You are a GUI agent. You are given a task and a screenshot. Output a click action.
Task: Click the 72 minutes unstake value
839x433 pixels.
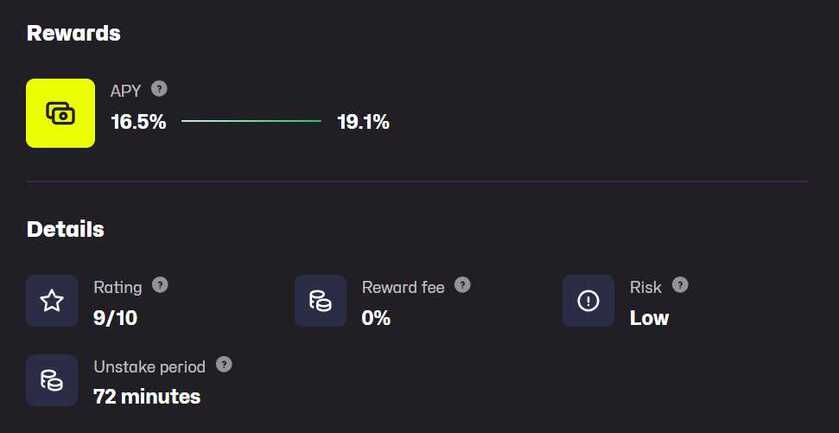coord(147,396)
